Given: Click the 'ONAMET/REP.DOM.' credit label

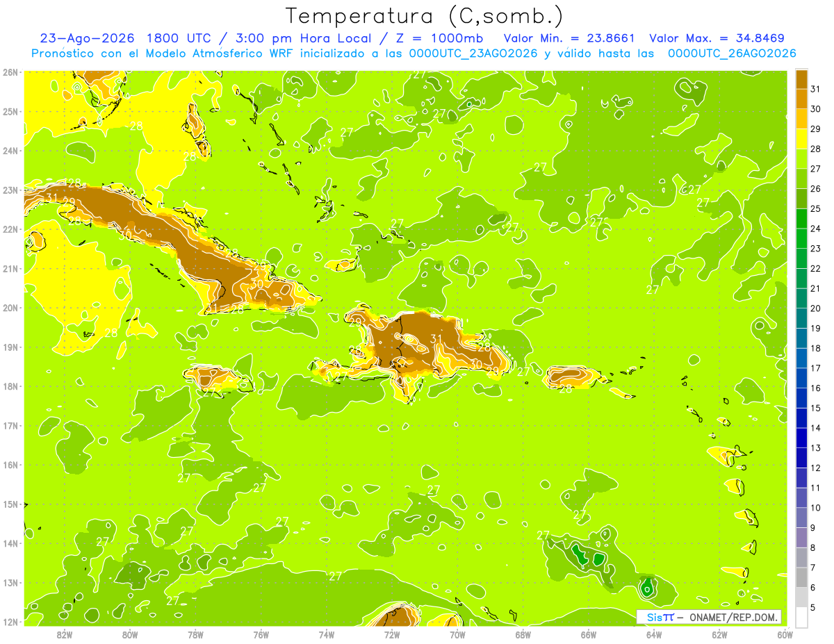Looking at the screenshot, I should (733, 617).
